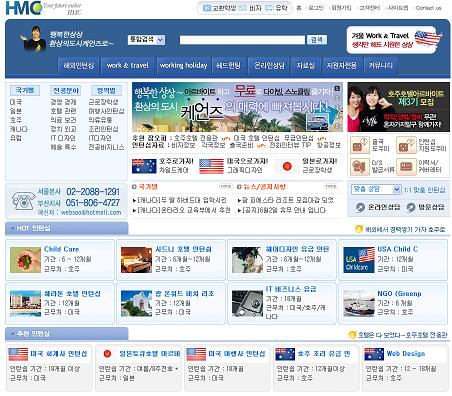Open the Web Design recommended internship
The height and width of the screenshot is (396, 452).
pos(405,368)
